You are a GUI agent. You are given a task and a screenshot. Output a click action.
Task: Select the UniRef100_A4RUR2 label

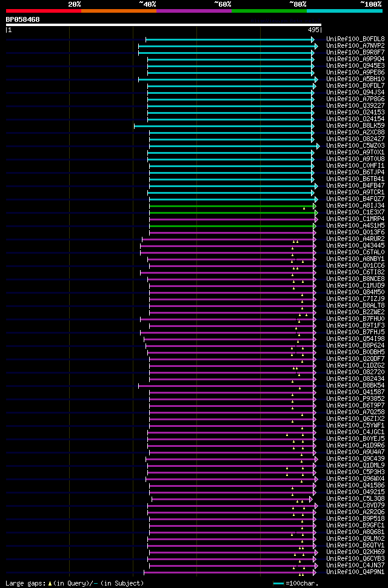355,240
